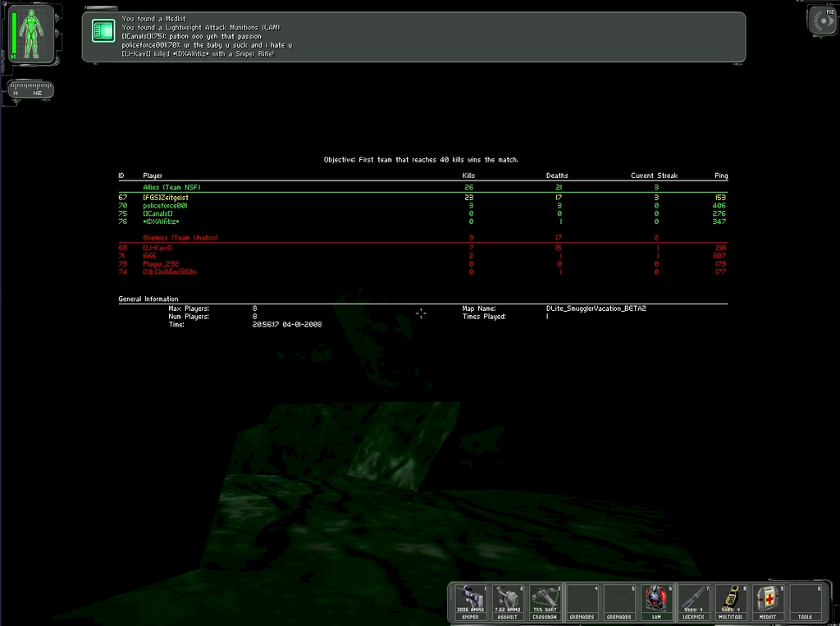Click the Current Streak column header
This screenshot has height=626, width=840.
(x=654, y=176)
